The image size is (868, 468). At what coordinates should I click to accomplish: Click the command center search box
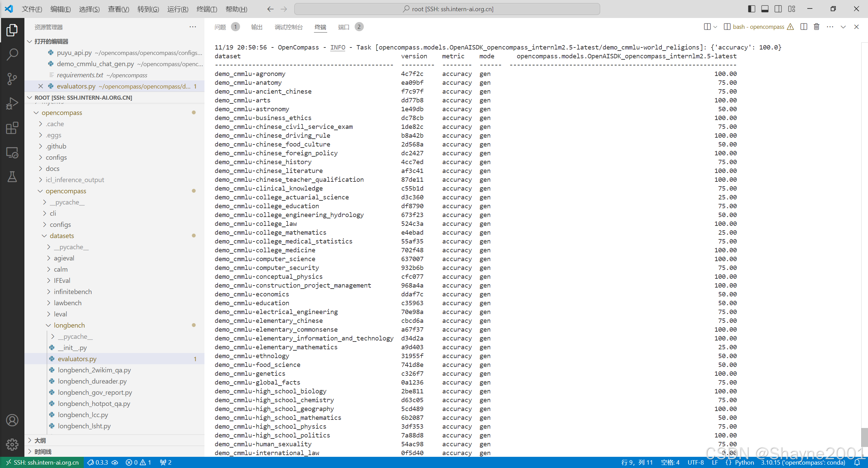tap(447, 9)
